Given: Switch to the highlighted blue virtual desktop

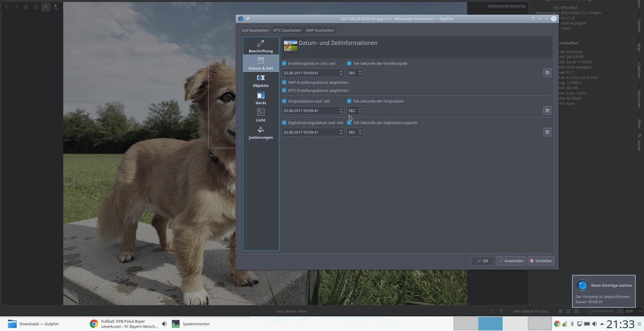Looking at the screenshot, I should click(490, 324).
